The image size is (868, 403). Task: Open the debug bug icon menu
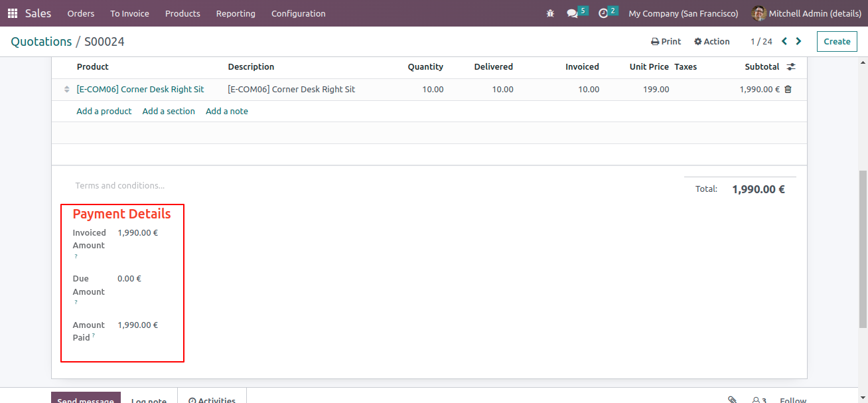coord(550,13)
